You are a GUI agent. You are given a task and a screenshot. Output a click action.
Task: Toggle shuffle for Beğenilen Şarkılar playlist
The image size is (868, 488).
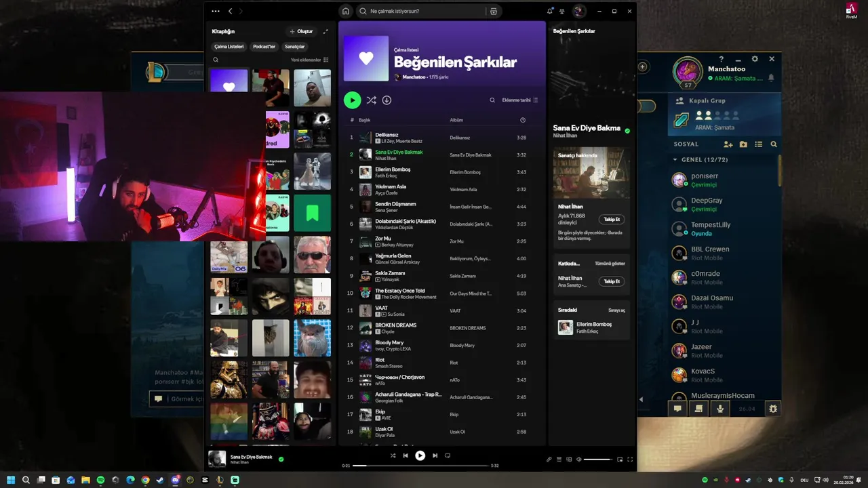click(x=372, y=100)
